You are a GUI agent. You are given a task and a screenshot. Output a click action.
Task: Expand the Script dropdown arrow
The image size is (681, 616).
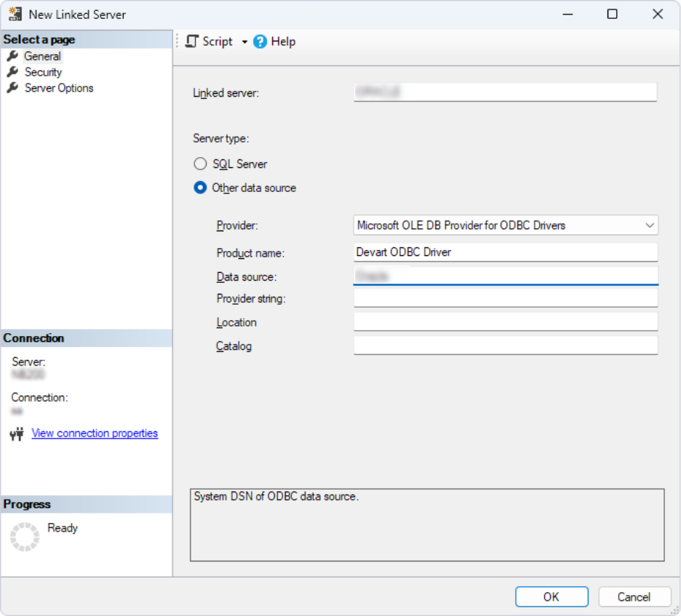pyautogui.click(x=244, y=42)
